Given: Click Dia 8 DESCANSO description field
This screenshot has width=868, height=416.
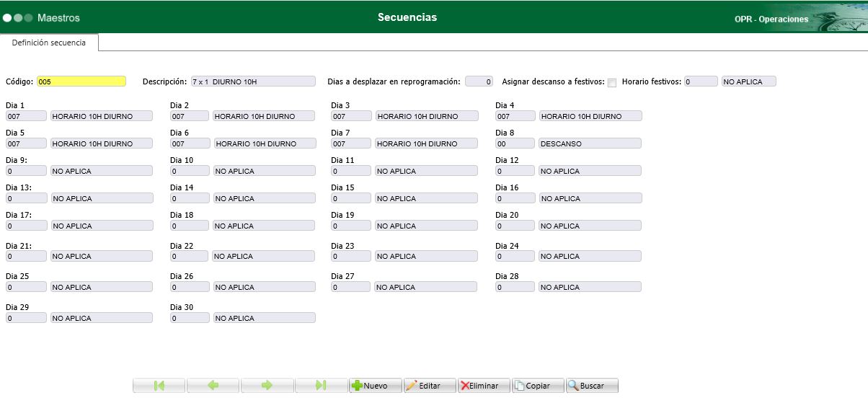Looking at the screenshot, I should (x=590, y=143).
